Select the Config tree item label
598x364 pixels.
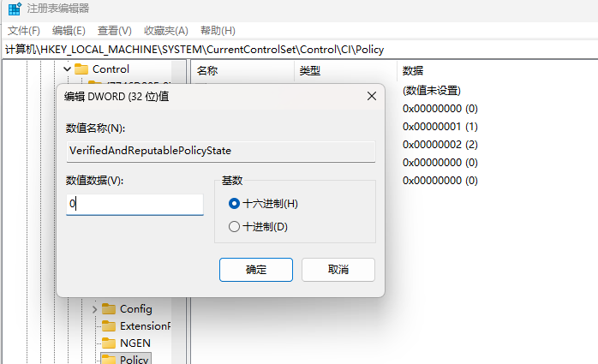136,308
